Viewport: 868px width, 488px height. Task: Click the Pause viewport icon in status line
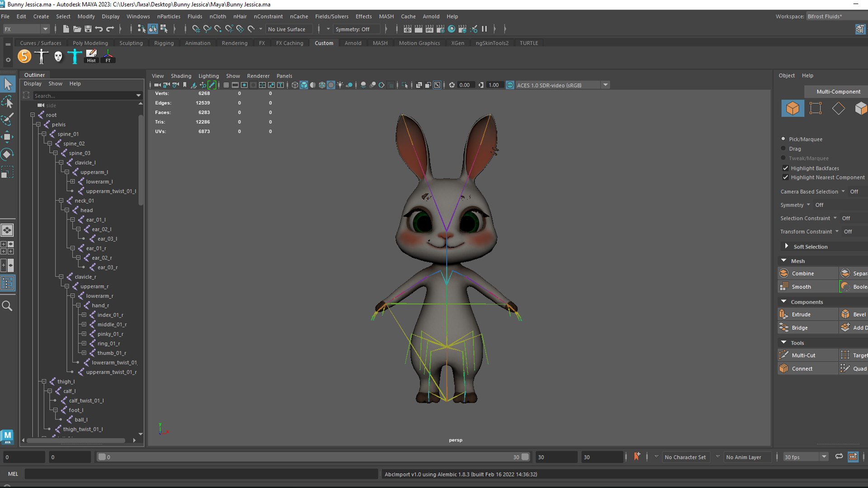(x=485, y=29)
